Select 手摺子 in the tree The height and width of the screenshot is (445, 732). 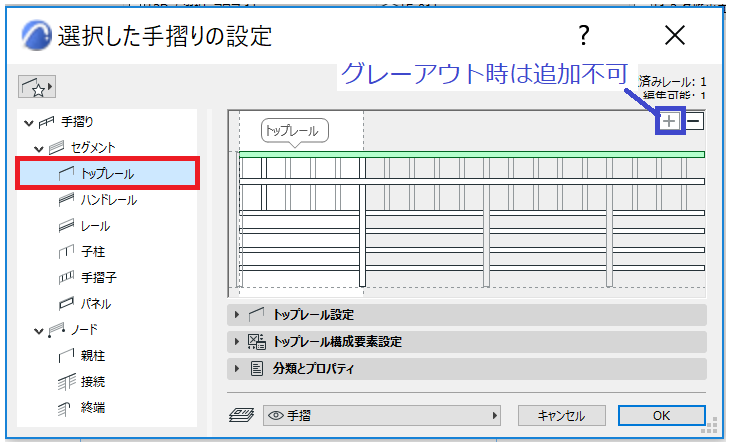[99, 278]
